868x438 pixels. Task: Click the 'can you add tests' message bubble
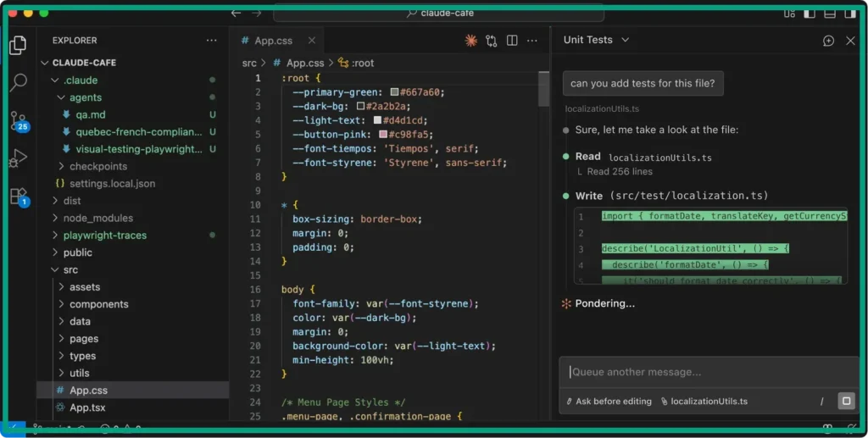(x=643, y=84)
